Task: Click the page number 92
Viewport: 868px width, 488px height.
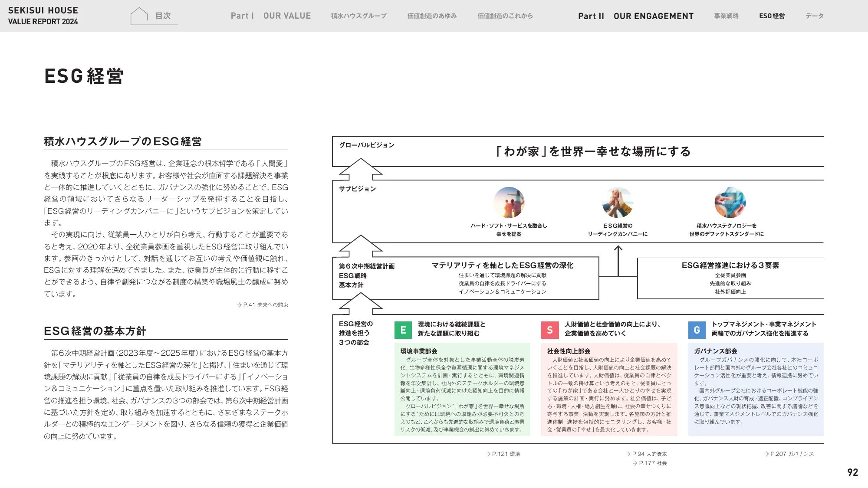Action: coord(853,472)
